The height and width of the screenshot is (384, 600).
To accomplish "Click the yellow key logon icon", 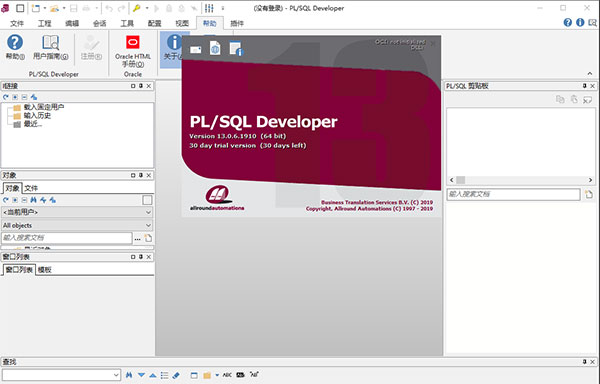I will [137, 8].
